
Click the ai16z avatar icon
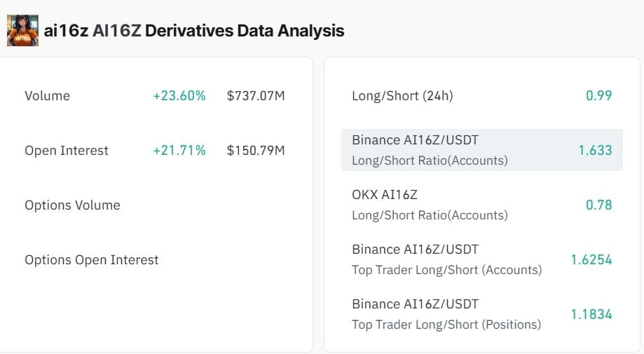22,31
